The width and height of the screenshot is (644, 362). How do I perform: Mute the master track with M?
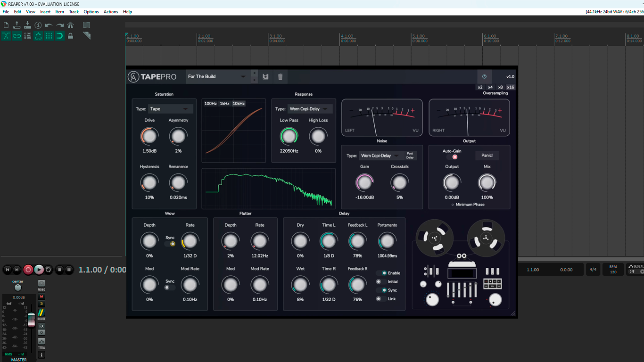tap(41, 296)
